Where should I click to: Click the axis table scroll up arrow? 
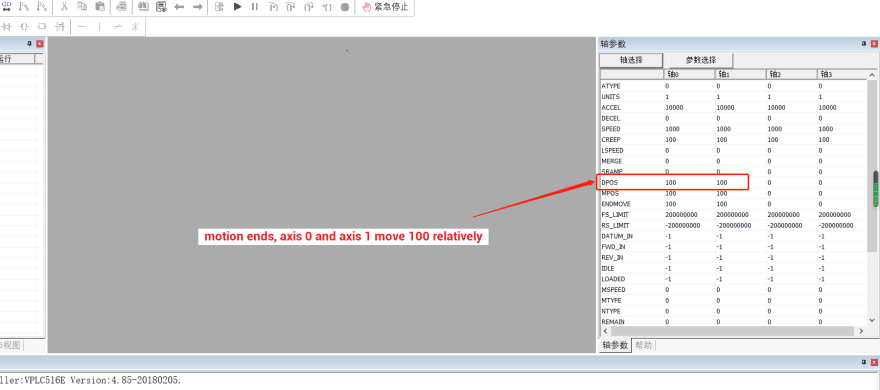click(873, 75)
